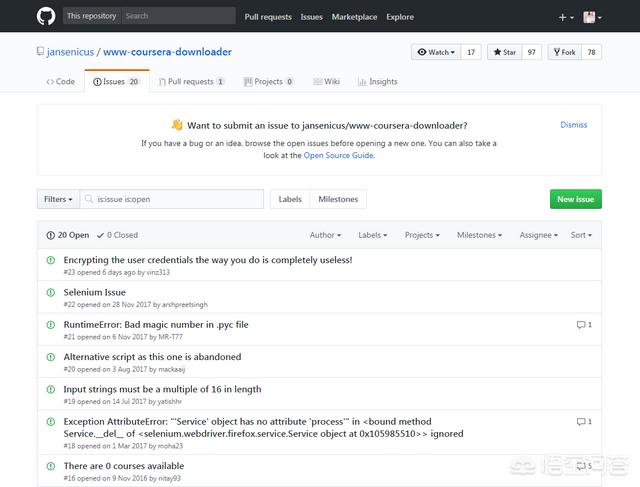The width and height of the screenshot is (640, 487).
Task: View the 97 stargazers count
Action: click(531, 52)
